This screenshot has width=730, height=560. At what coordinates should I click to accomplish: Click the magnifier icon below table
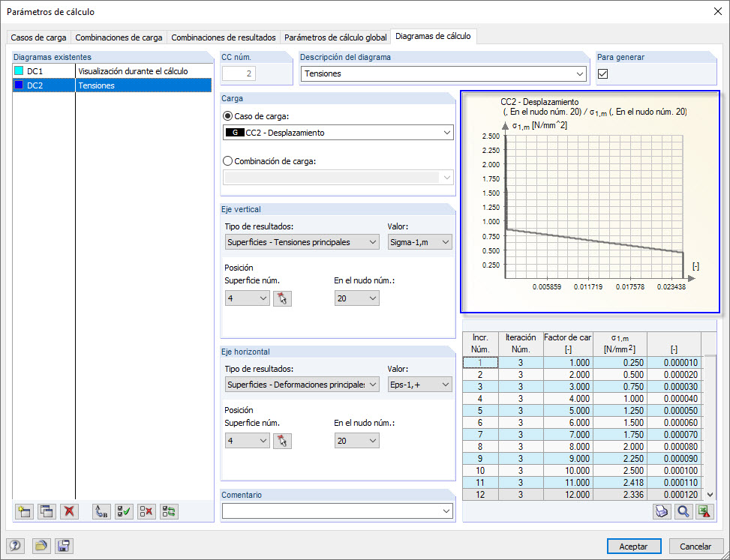(x=683, y=511)
